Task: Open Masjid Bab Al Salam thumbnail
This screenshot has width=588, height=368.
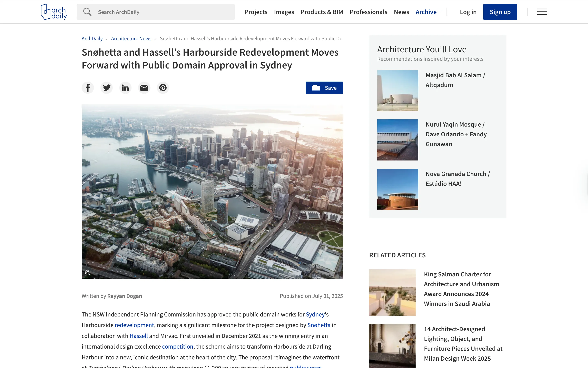Action: 398,91
